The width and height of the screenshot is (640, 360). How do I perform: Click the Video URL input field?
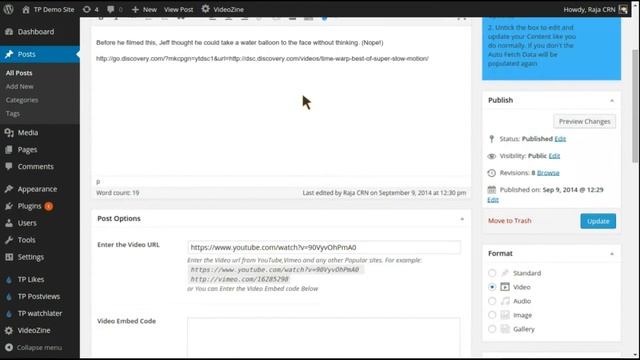click(x=324, y=247)
